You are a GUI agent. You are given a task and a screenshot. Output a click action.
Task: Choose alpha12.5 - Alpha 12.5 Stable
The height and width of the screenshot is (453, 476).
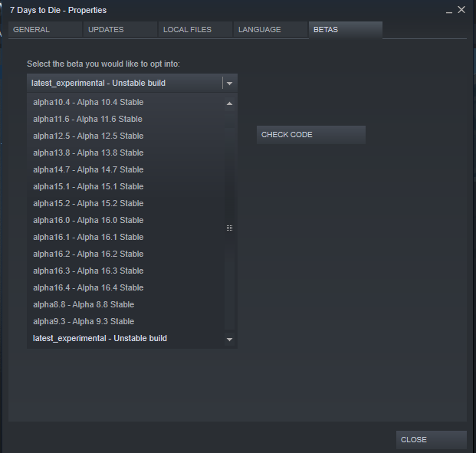click(126, 136)
